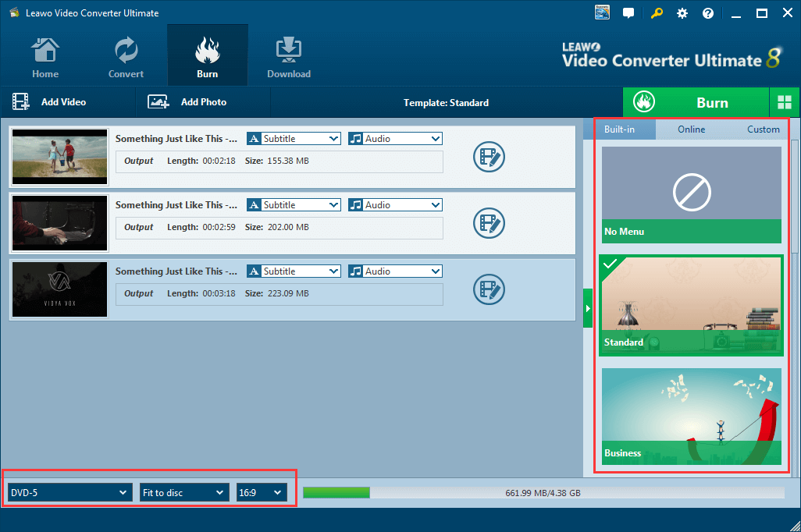Open the Download module

289,57
